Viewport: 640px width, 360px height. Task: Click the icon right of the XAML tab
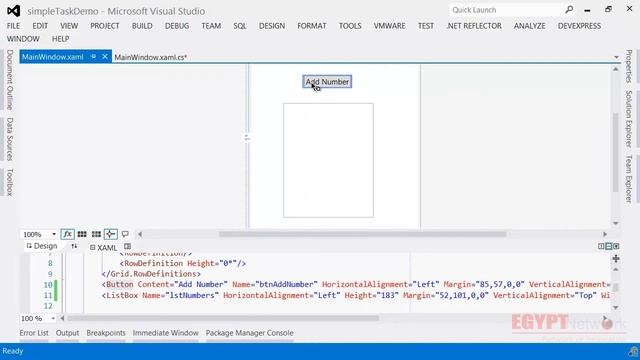[x=127, y=247]
